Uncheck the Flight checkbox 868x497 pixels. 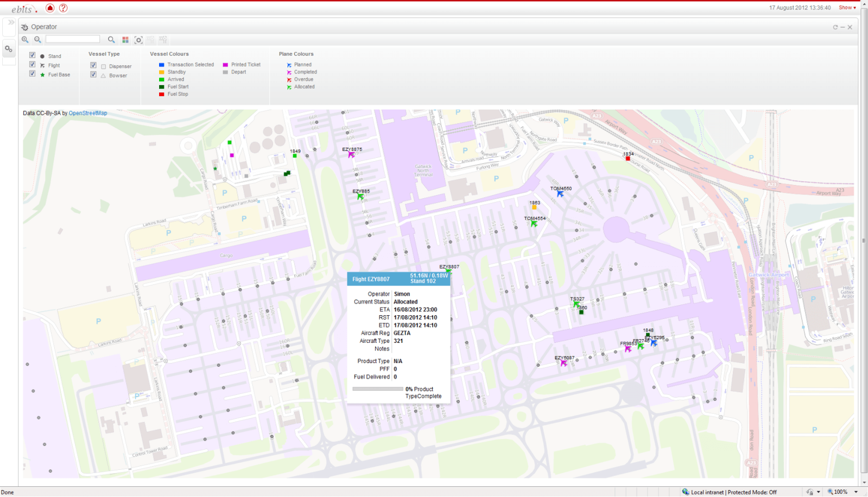point(33,65)
